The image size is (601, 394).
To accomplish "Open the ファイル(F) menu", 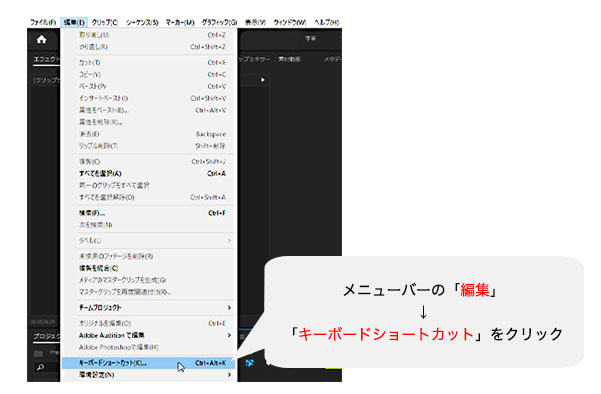I will coord(43,22).
